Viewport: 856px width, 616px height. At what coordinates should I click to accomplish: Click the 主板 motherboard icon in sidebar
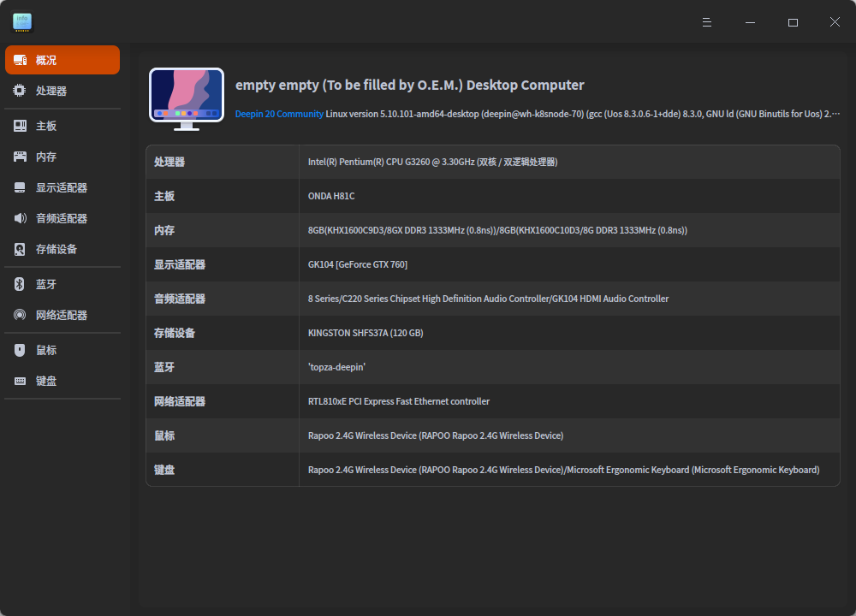click(19, 125)
